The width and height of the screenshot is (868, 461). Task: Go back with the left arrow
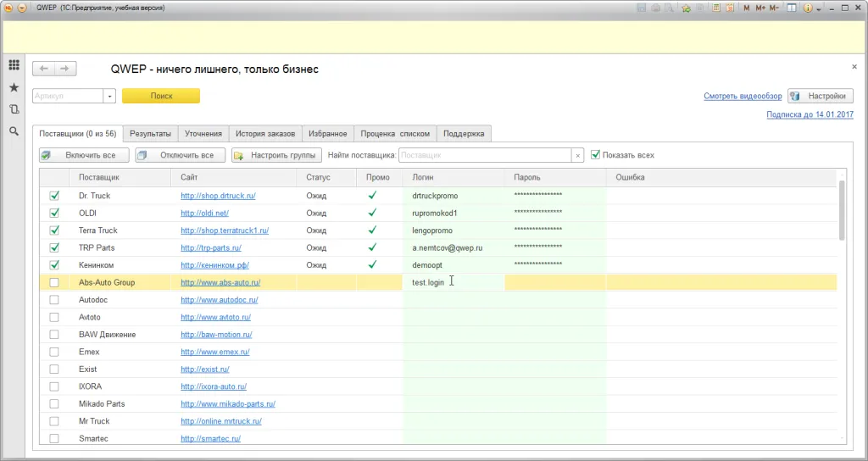point(44,69)
